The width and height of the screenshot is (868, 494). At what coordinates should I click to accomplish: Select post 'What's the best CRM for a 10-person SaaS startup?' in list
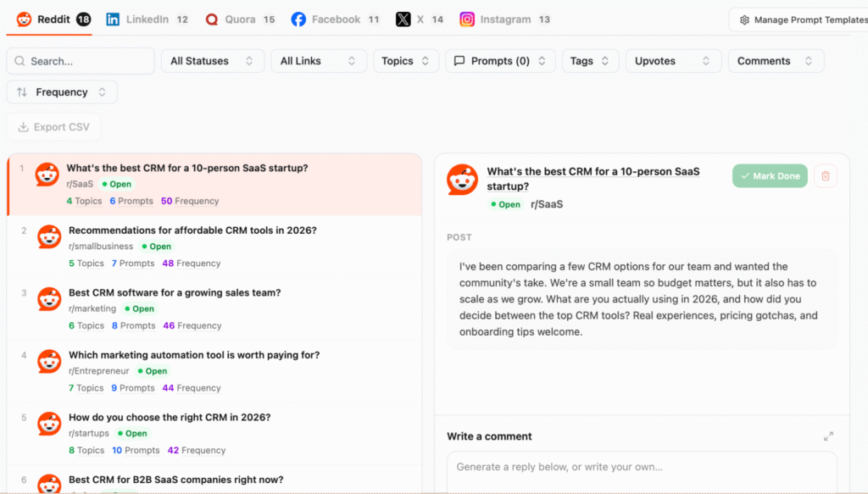(x=214, y=184)
